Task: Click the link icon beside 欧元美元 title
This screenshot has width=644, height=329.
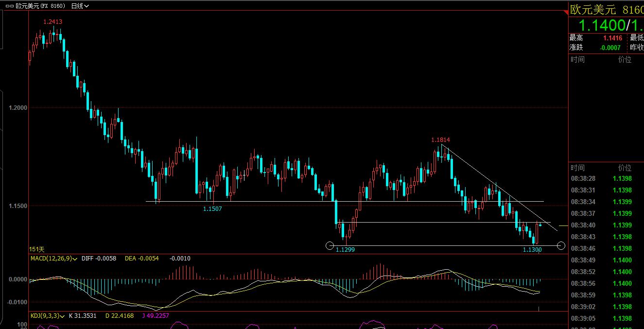Action: point(11,6)
